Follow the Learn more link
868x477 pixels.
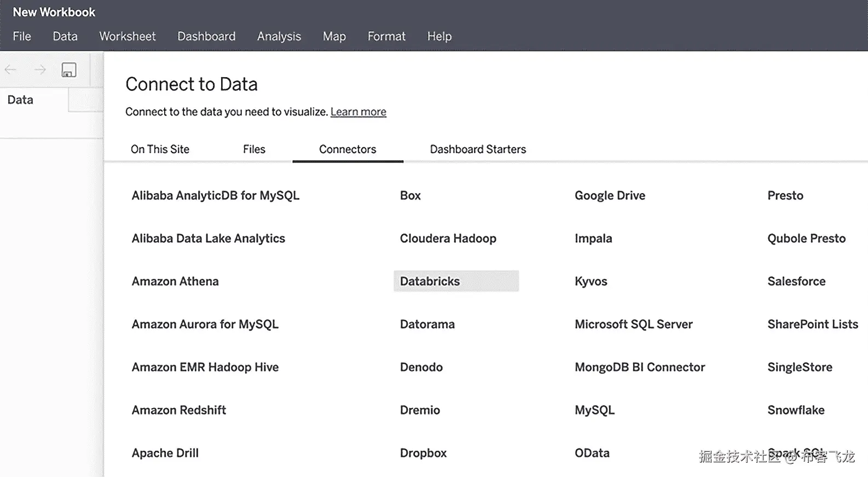pos(358,112)
